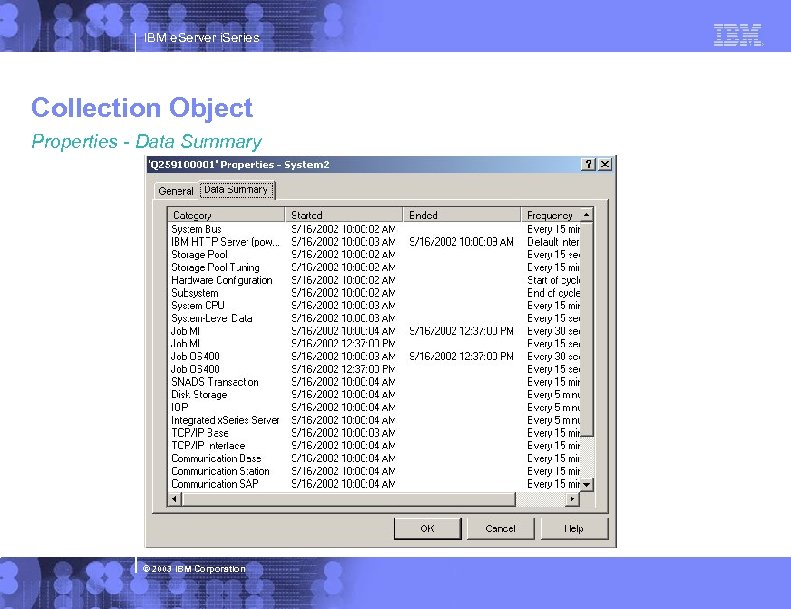This screenshot has height=609, width=791.
Task: Select the SNADS Transaction row
Action: [374, 382]
